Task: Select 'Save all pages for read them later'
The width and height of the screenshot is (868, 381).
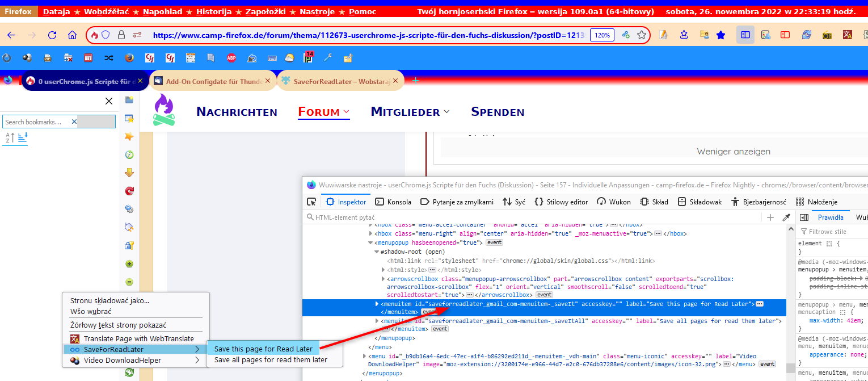Action: [x=271, y=360]
